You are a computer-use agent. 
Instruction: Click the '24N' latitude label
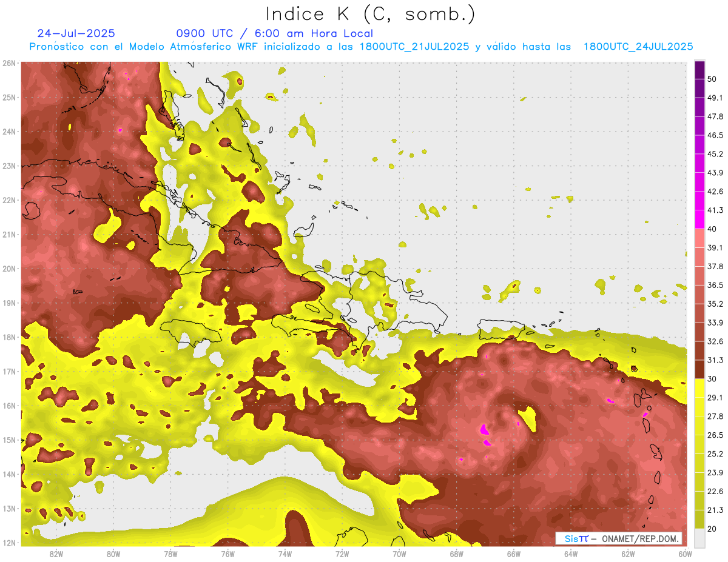click(9, 132)
